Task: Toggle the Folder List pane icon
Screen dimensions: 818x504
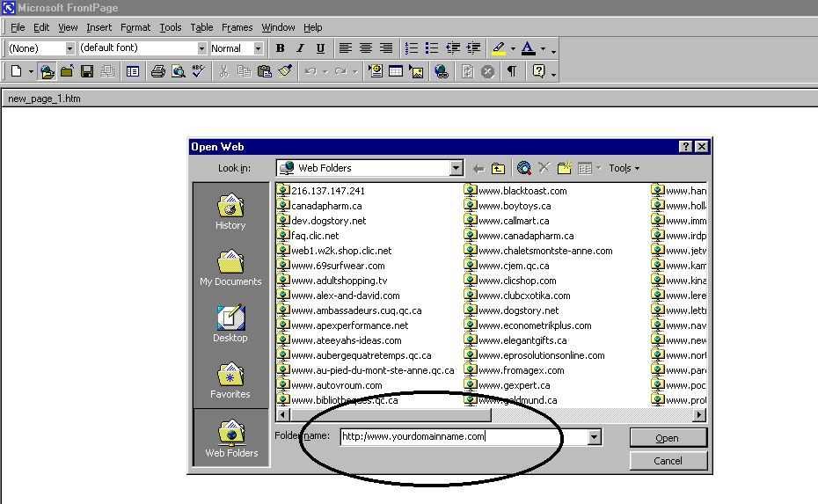Action: point(133,71)
